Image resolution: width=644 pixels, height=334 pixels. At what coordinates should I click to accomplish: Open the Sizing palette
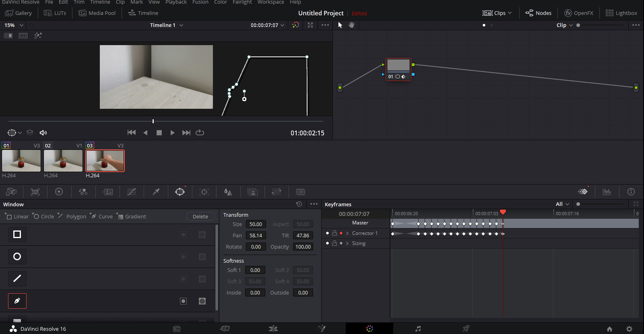277,192
